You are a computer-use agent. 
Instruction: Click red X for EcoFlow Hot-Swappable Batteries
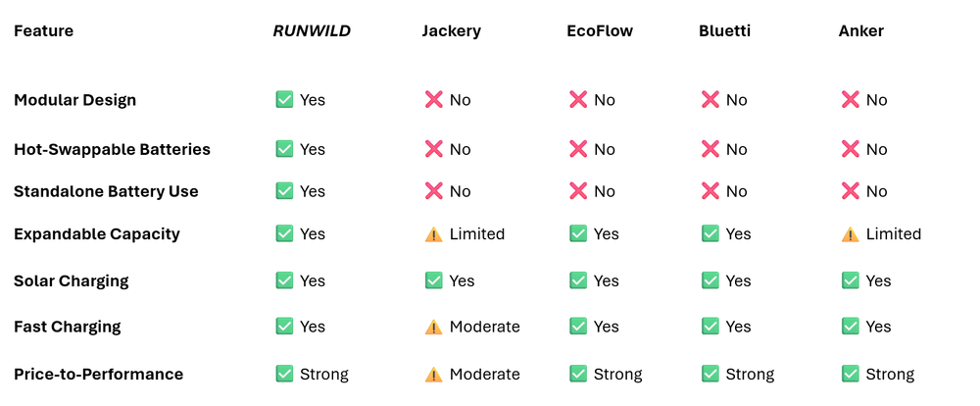coord(578,149)
